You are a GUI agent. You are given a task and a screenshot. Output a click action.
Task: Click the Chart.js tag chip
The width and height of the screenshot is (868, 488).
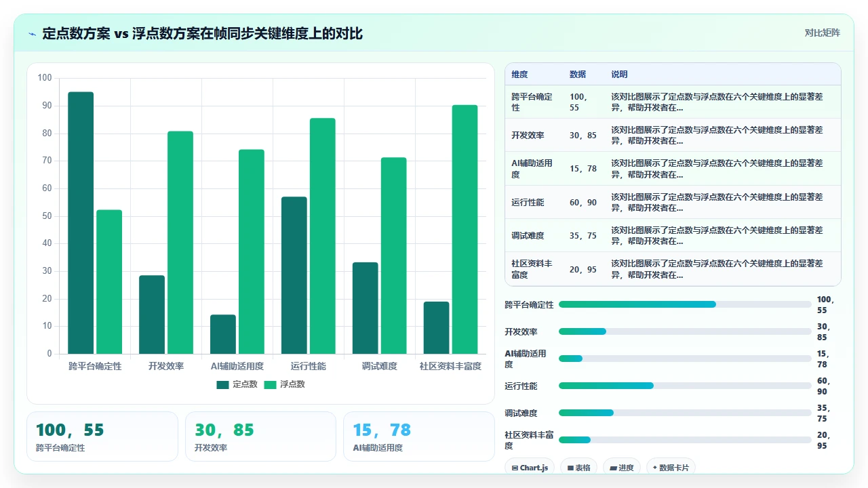pyautogui.click(x=530, y=468)
